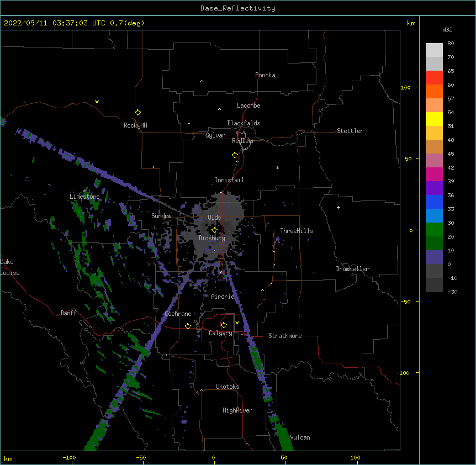
Task: Click the Base_Reflectivity title text
Action: (x=238, y=8)
